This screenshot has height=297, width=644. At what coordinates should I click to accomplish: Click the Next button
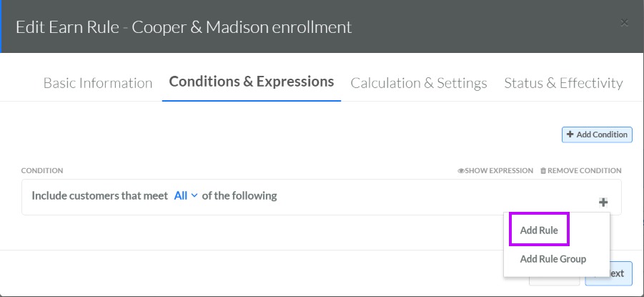coord(621,273)
